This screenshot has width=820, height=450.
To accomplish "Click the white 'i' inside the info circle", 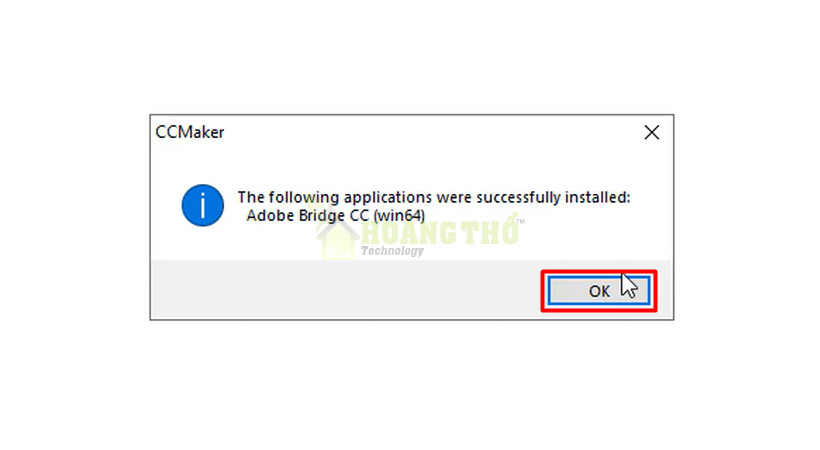I will (203, 205).
